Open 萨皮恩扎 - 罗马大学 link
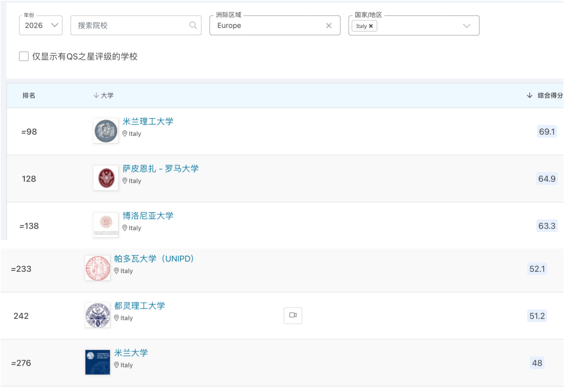 click(160, 168)
